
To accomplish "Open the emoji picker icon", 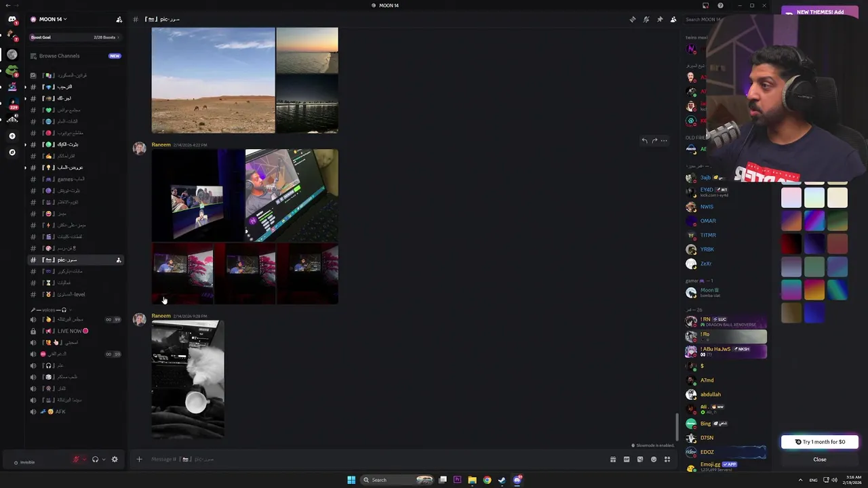I will pyautogui.click(x=654, y=460).
